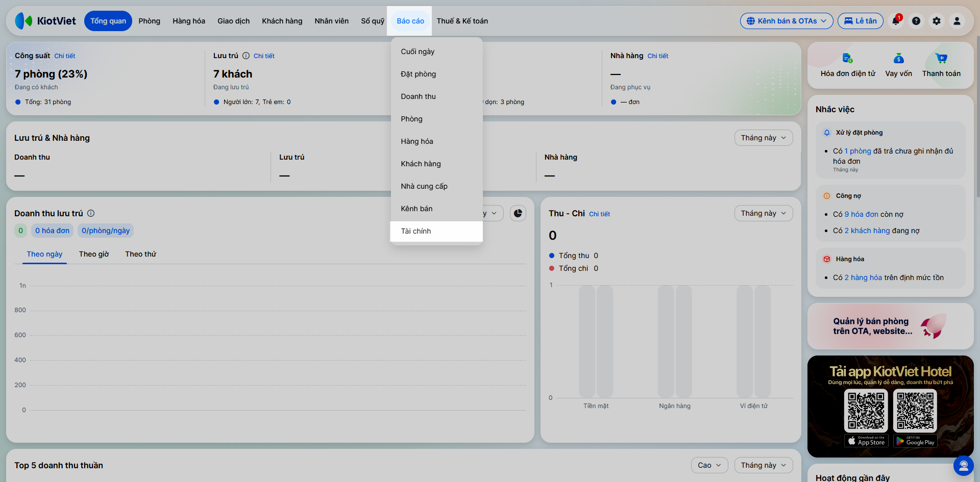This screenshot has height=482, width=980.
Task: Open Lưu trú Chi tiết link
Action: pos(264,56)
